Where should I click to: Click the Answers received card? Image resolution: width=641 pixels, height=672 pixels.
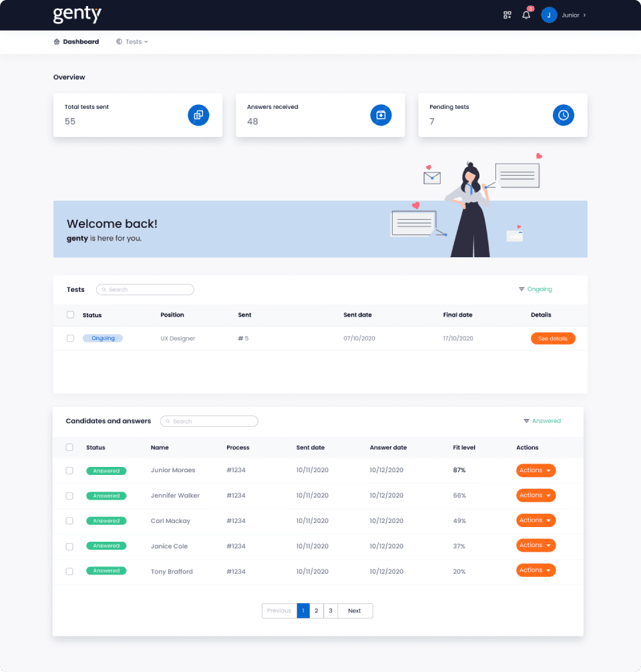point(320,115)
